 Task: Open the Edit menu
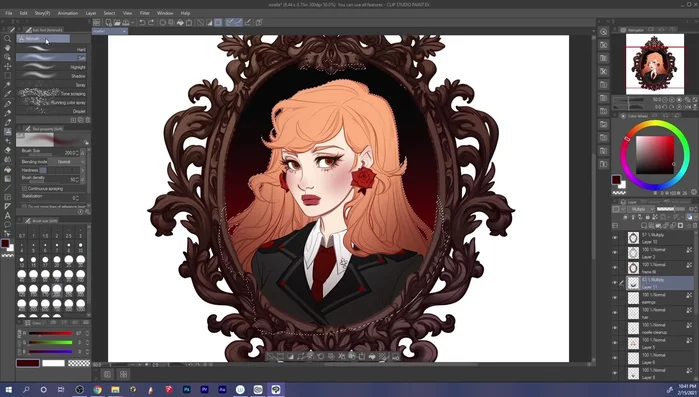point(23,13)
